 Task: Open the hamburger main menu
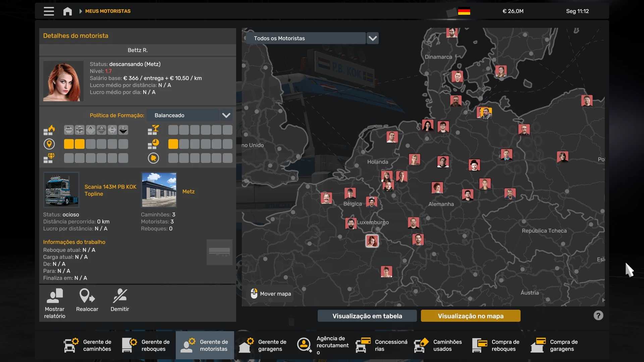click(49, 11)
